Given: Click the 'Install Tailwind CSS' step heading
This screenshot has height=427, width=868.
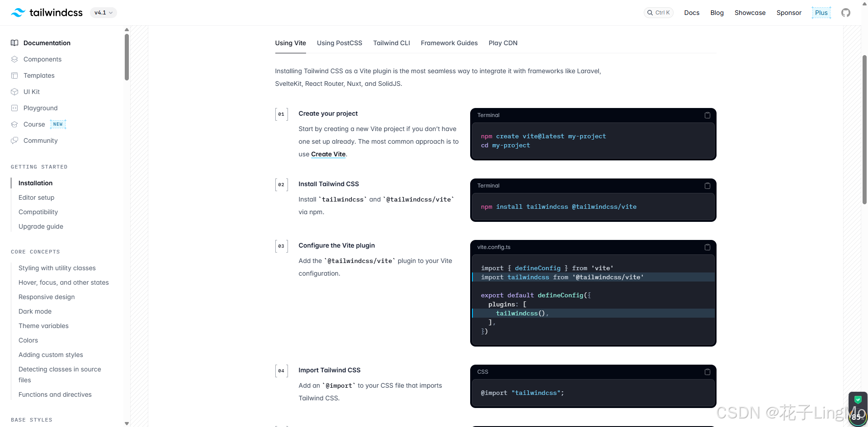Looking at the screenshot, I should [x=329, y=184].
